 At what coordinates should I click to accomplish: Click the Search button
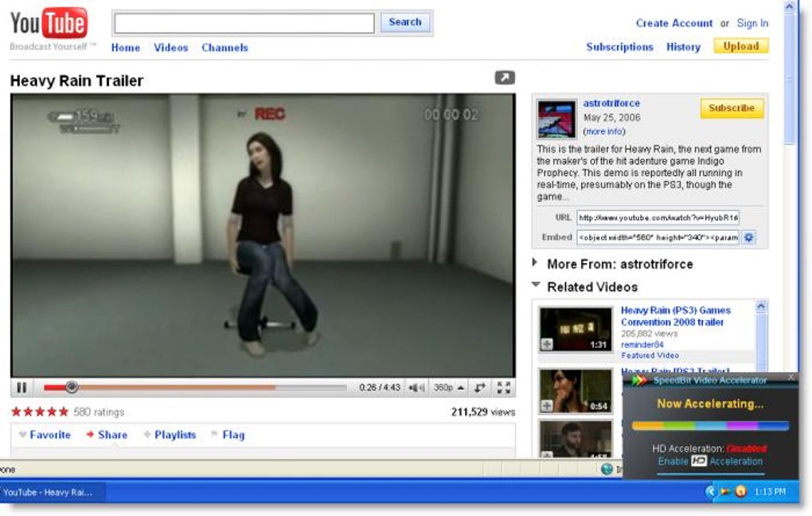[405, 22]
